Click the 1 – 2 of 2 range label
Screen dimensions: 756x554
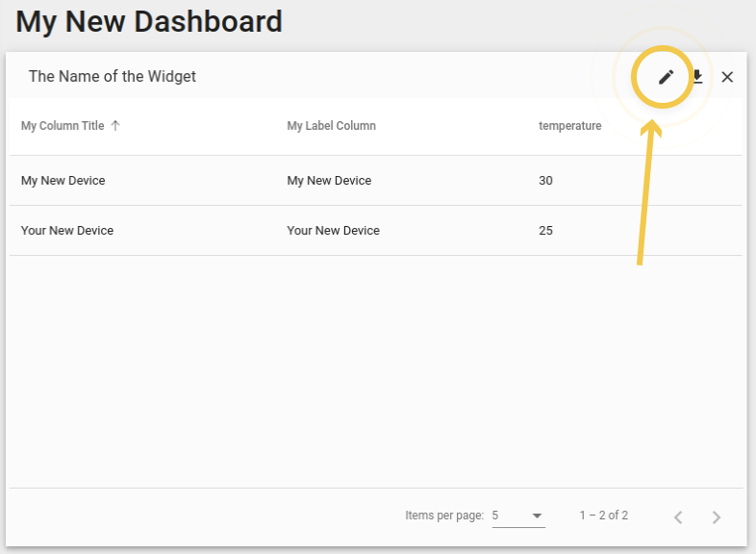pos(604,516)
